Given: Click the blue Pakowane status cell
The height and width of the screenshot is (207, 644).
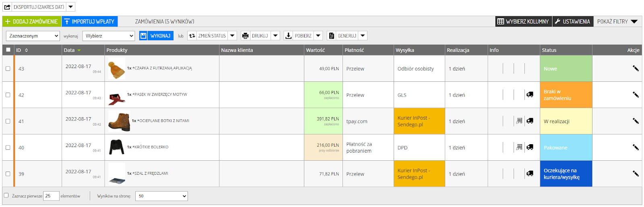Looking at the screenshot, I should [566, 147].
